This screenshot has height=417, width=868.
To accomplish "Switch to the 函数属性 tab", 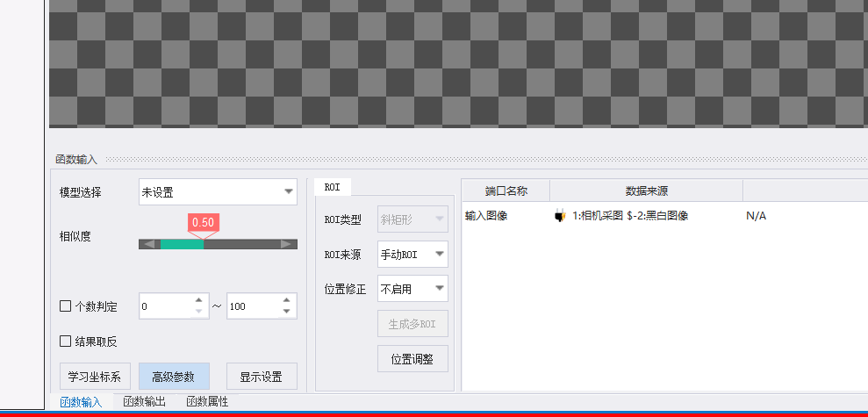I will pos(207,402).
